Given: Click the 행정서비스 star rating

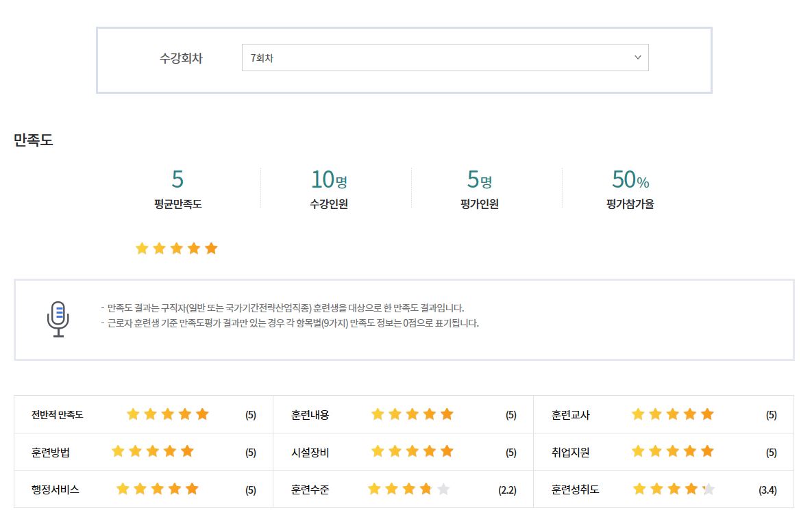Looking at the screenshot, I should tap(158, 490).
